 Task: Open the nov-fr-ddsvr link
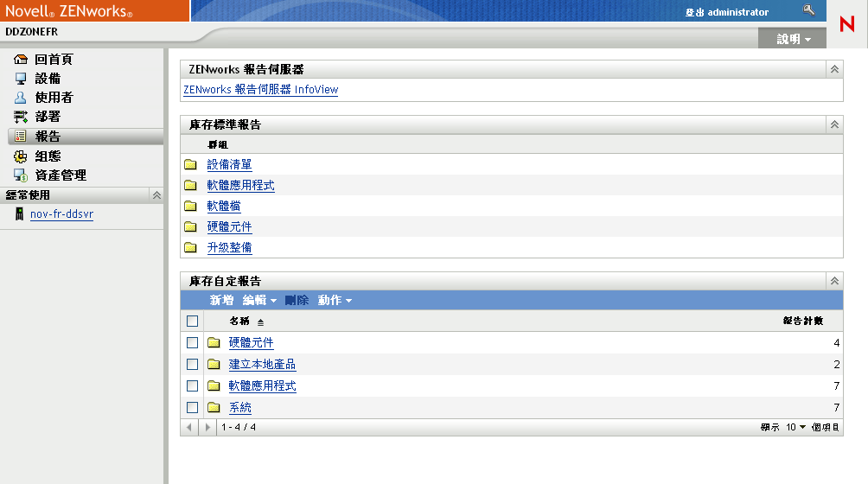point(61,214)
